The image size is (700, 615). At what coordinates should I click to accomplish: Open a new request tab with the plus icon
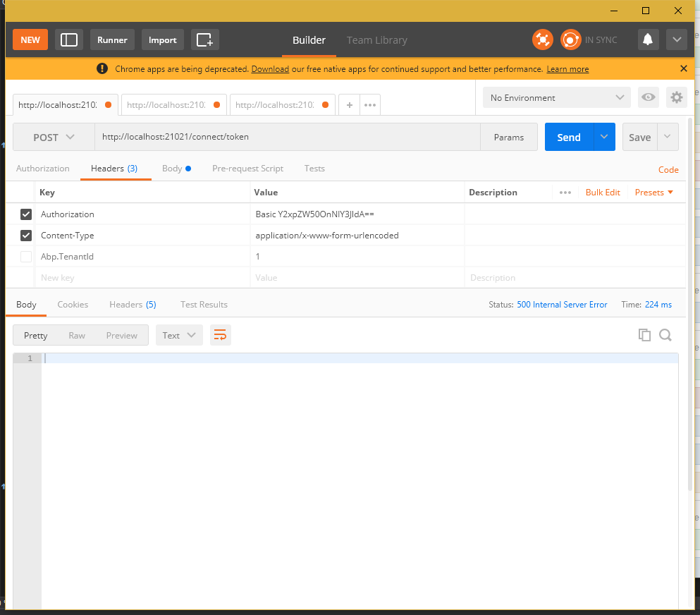[349, 104]
